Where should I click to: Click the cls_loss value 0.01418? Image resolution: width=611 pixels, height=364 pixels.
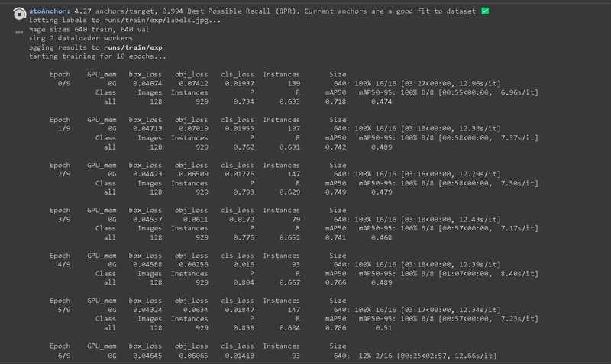(235, 356)
